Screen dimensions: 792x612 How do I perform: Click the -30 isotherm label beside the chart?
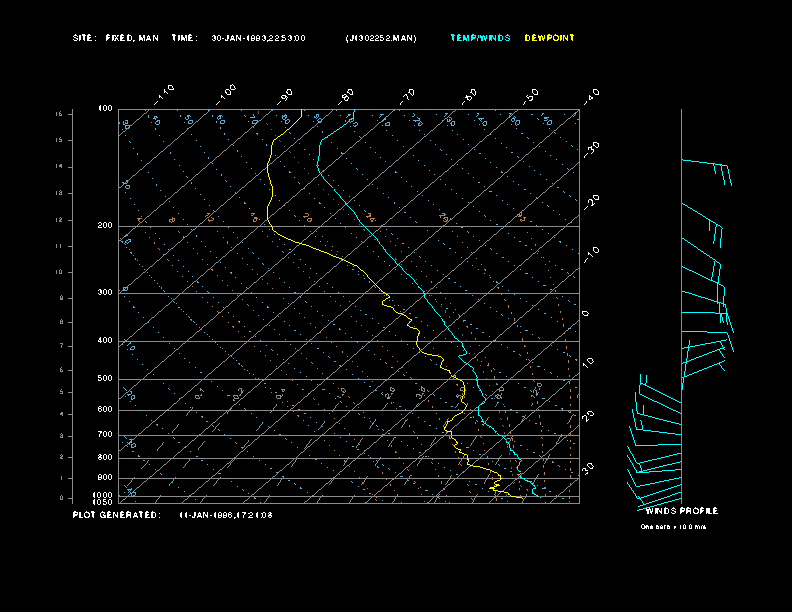tap(591, 149)
